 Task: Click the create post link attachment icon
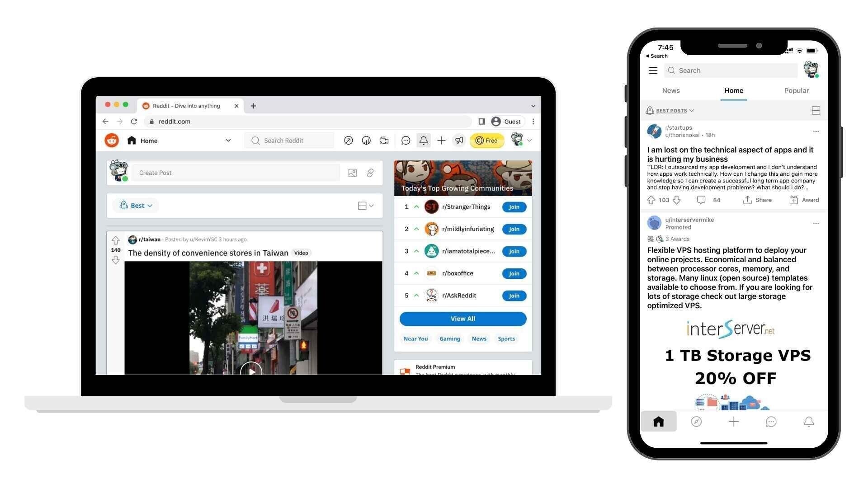(370, 173)
